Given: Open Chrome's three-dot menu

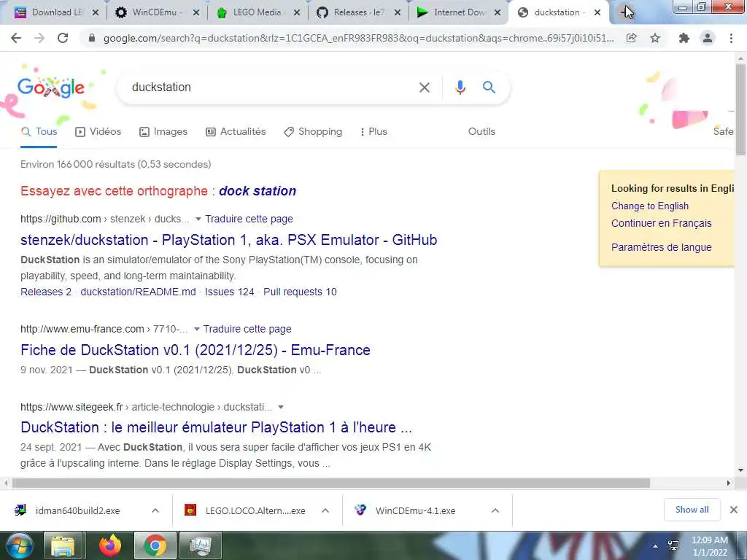Looking at the screenshot, I should tap(731, 38).
